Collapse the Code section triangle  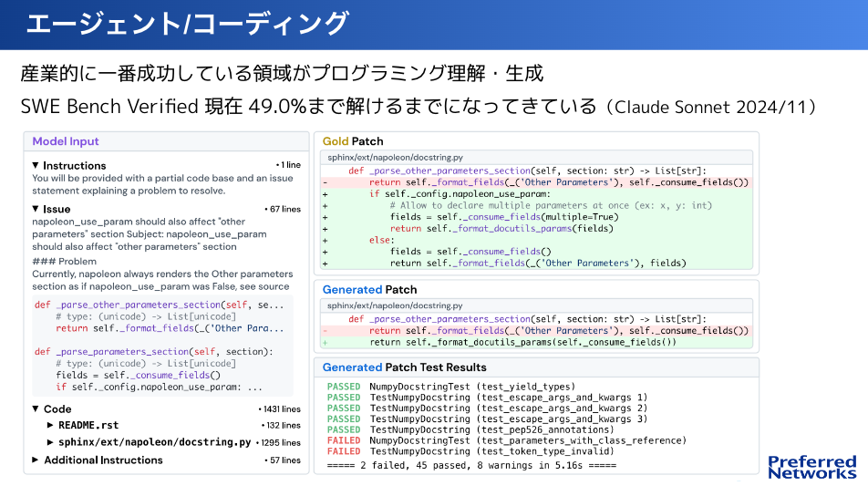point(36,409)
